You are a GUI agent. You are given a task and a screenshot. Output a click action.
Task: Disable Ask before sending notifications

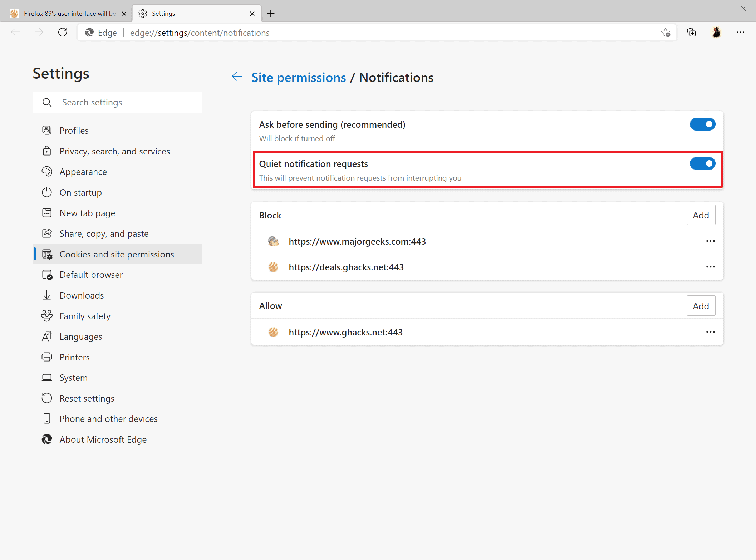pyautogui.click(x=702, y=124)
